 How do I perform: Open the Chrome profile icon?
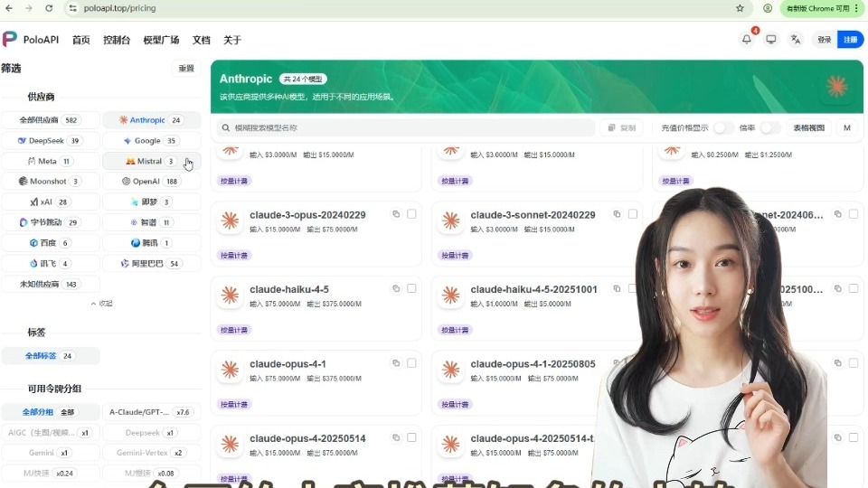click(768, 8)
